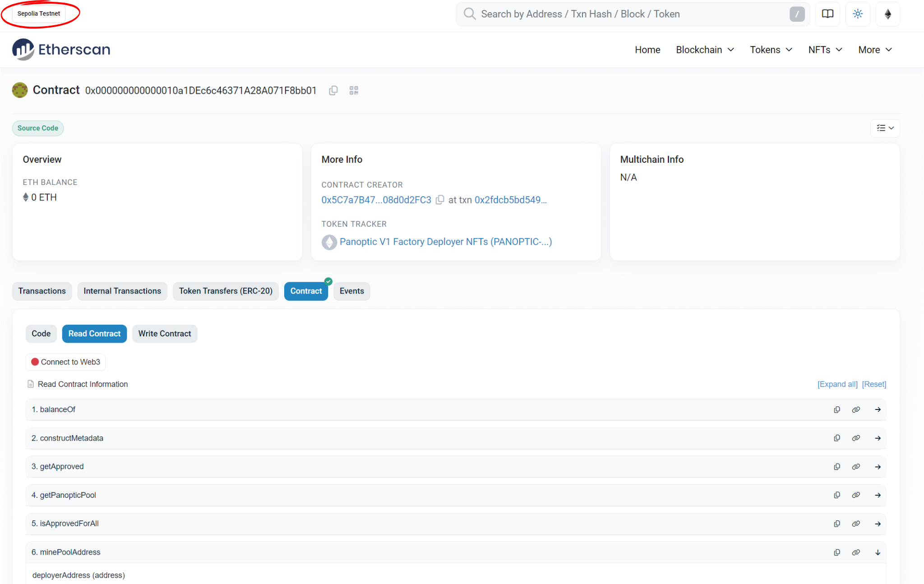Image resolution: width=924 pixels, height=584 pixels.
Task: Expand the getPanopticPool function row
Action: pyautogui.click(x=878, y=495)
